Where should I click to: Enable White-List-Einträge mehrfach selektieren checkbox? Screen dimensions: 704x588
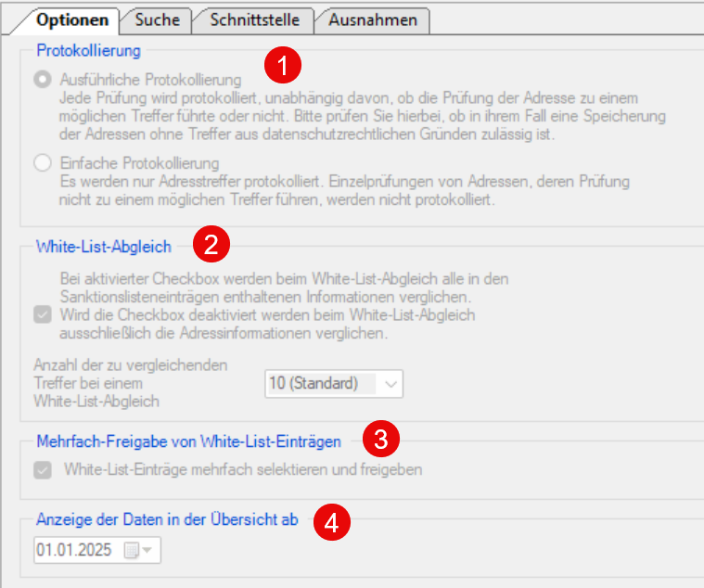tap(43, 470)
